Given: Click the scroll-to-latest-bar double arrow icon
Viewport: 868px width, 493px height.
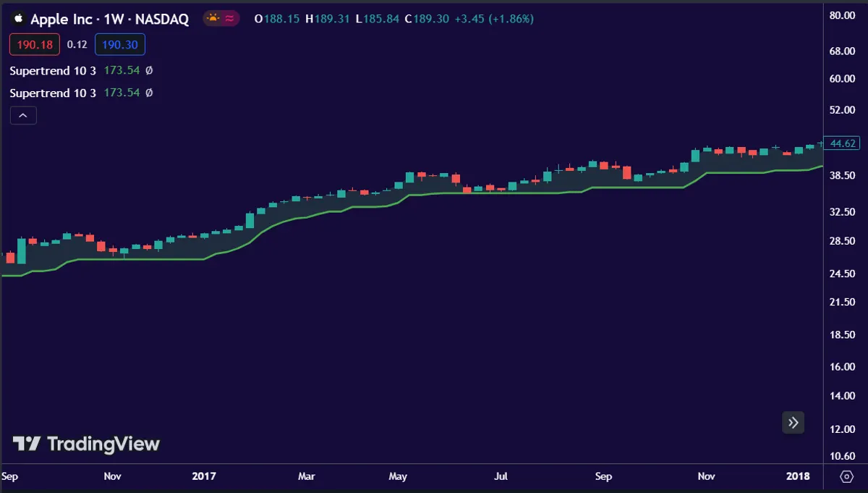Looking at the screenshot, I should tap(793, 423).
